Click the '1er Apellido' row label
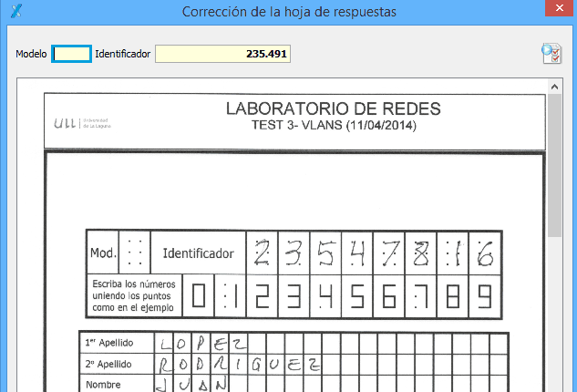The width and height of the screenshot is (577, 392). pos(108,343)
